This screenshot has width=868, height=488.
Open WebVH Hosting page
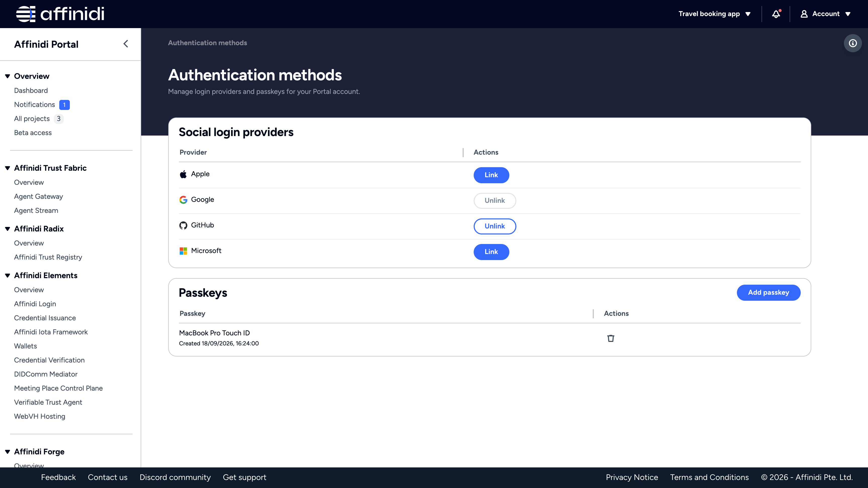(x=40, y=417)
